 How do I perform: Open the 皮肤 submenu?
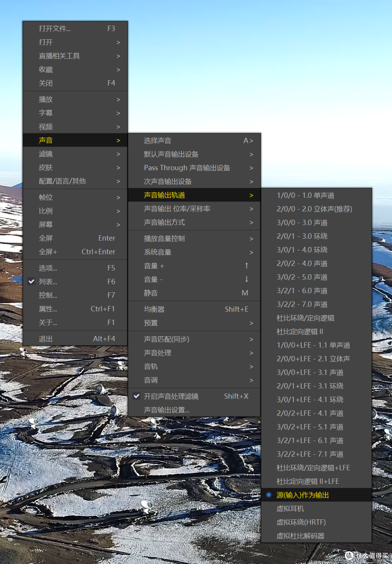tap(75, 167)
